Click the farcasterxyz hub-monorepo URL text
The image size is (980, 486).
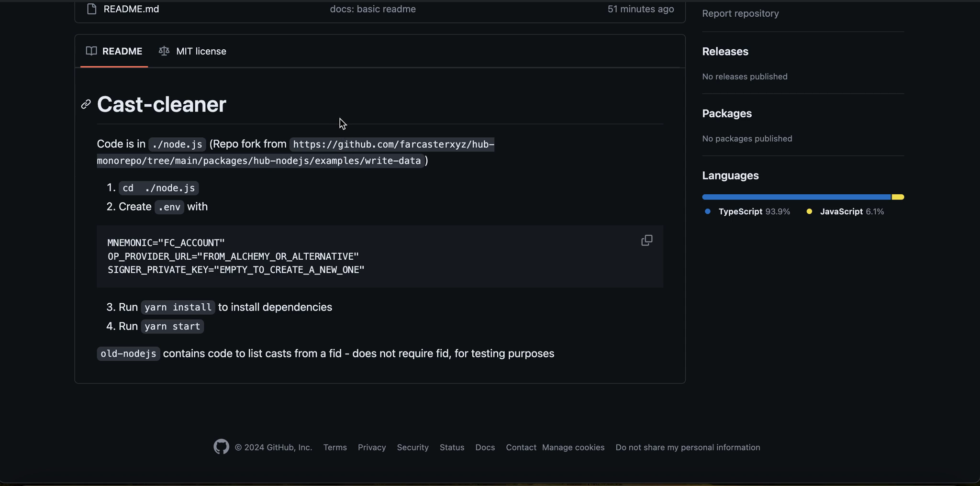[x=296, y=153]
